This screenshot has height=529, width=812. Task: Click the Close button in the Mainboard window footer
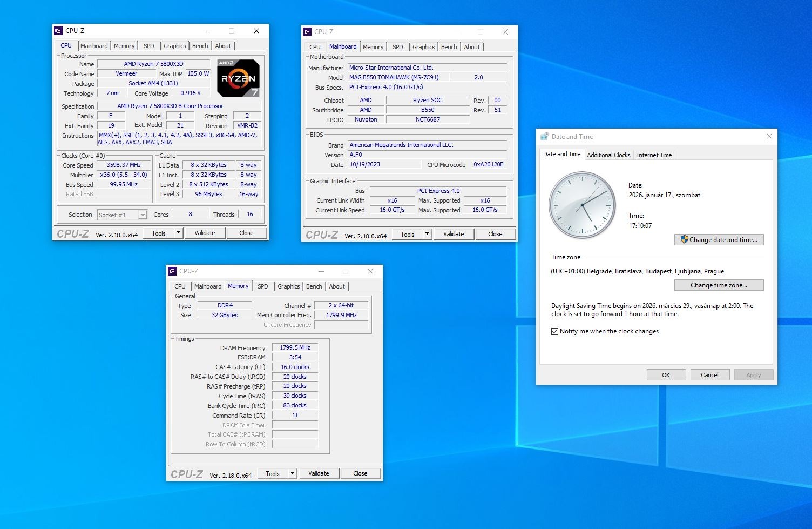pyautogui.click(x=495, y=234)
